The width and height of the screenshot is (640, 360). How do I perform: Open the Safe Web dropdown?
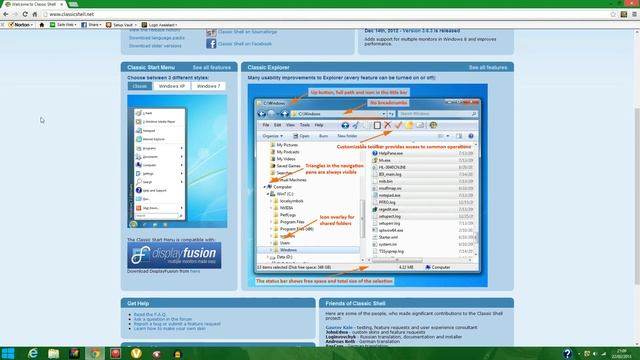pos(63,25)
